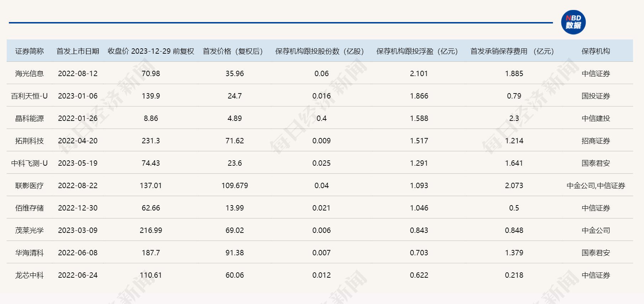Screen dimensions: 644x304
Task: Select the 佰维存储 row name
Action: pos(30,208)
